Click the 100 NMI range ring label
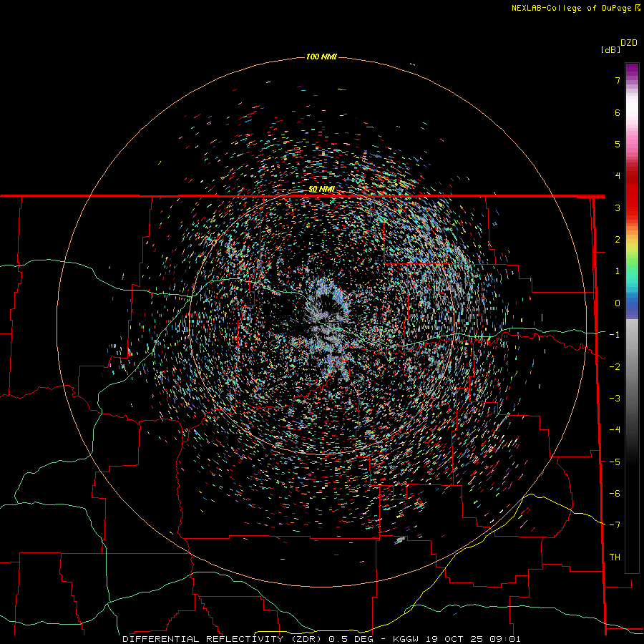Image resolution: width=644 pixels, height=644 pixels. pos(321,57)
